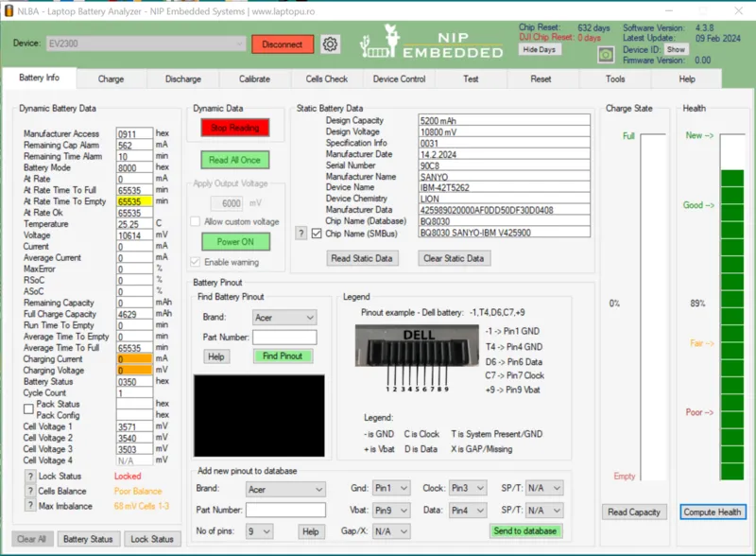Open the Tools tab

point(615,78)
